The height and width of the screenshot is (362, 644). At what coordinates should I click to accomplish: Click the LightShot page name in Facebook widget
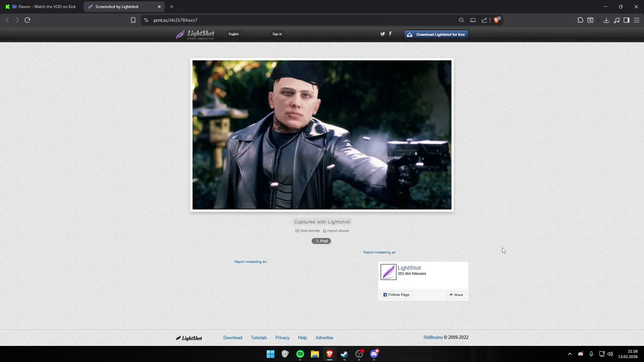pyautogui.click(x=409, y=268)
